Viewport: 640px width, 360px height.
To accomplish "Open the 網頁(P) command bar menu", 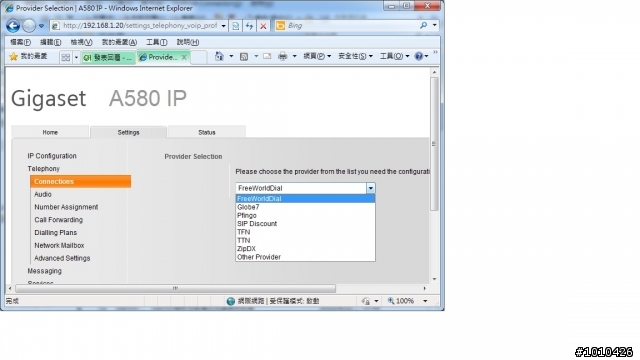I will coord(317,56).
